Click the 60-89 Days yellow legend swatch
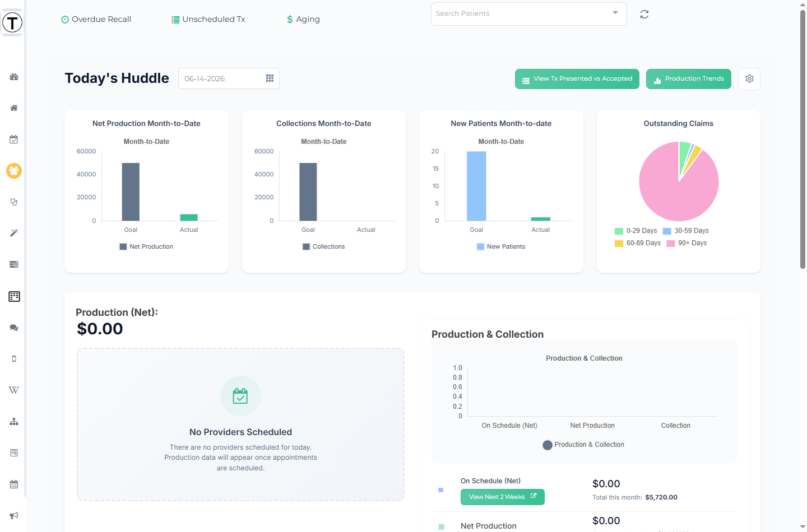This screenshot has height=532, width=807. [x=619, y=244]
